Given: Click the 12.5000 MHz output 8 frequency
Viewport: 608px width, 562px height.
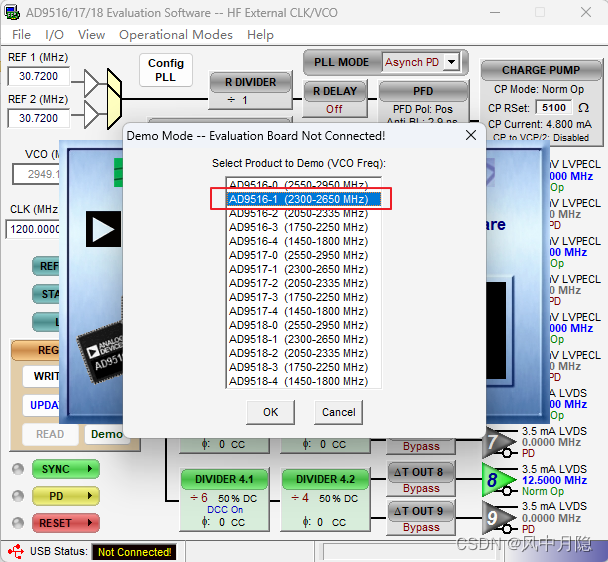Looking at the screenshot, I should point(554,480).
